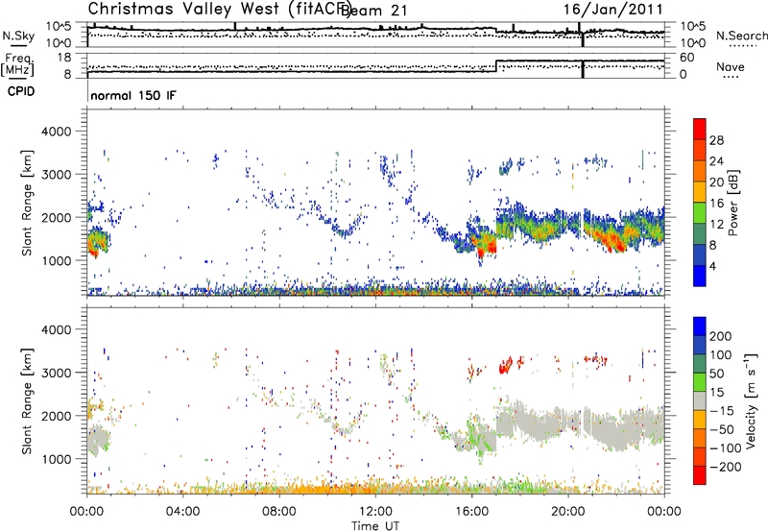The image size is (768, 532).
Task: Pick the dark blue top segment of Velocity colorbar
Action: 700,326
